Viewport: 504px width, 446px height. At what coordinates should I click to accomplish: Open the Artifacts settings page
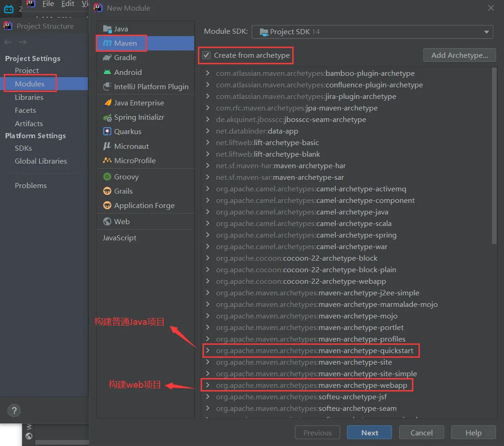(x=29, y=123)
